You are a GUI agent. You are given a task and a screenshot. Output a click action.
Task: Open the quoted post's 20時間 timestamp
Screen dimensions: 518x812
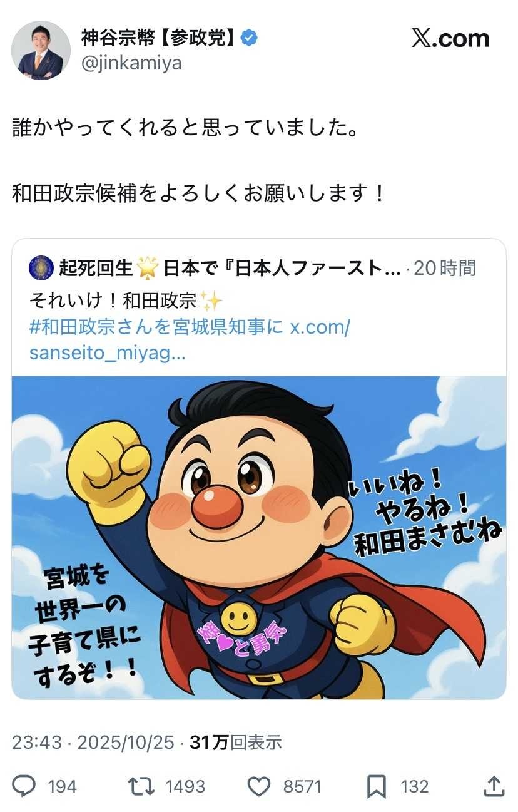[x=445, y=268]
